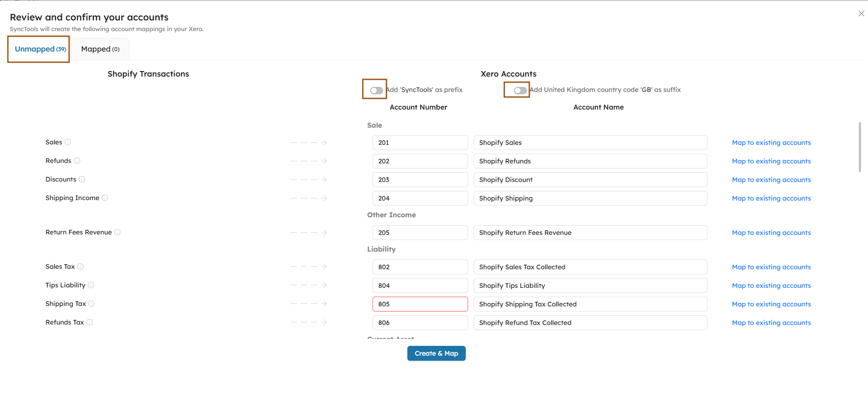Map Refunds to existing accounts

772,161
